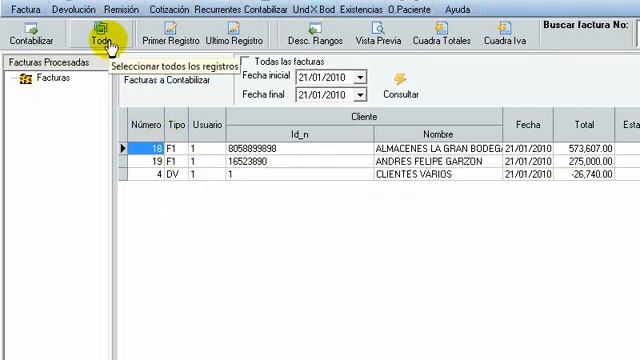Select invoice number 19 cell

click(x=146, y=161)
